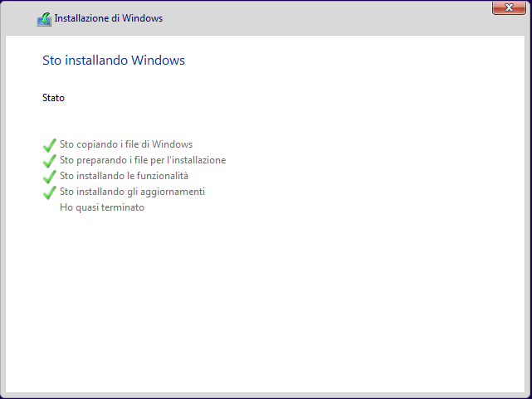The height and width of the screenshot is (399, 532).
Task: Select the 'Installazione di Windows' title text
Action: (x=109, y=18)
